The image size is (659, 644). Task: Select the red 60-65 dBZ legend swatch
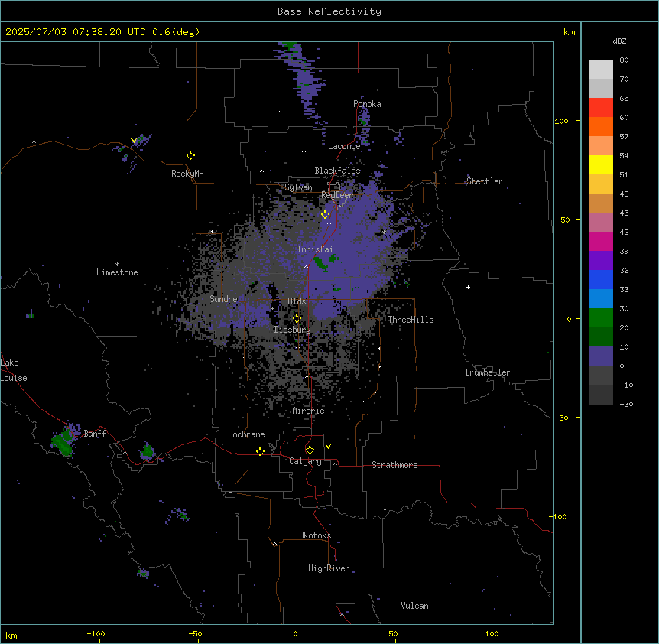click(601, 108)
